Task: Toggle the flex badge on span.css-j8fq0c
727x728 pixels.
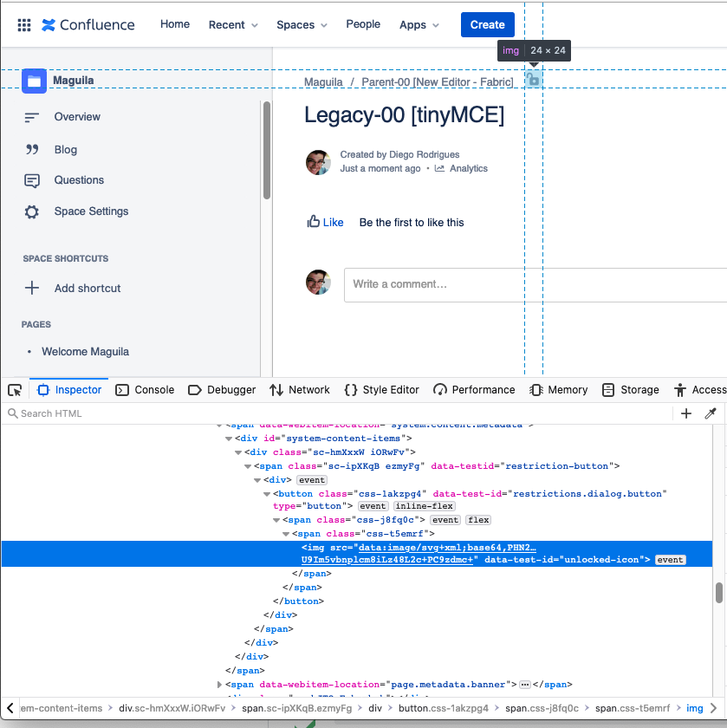Action: (476, 519)
